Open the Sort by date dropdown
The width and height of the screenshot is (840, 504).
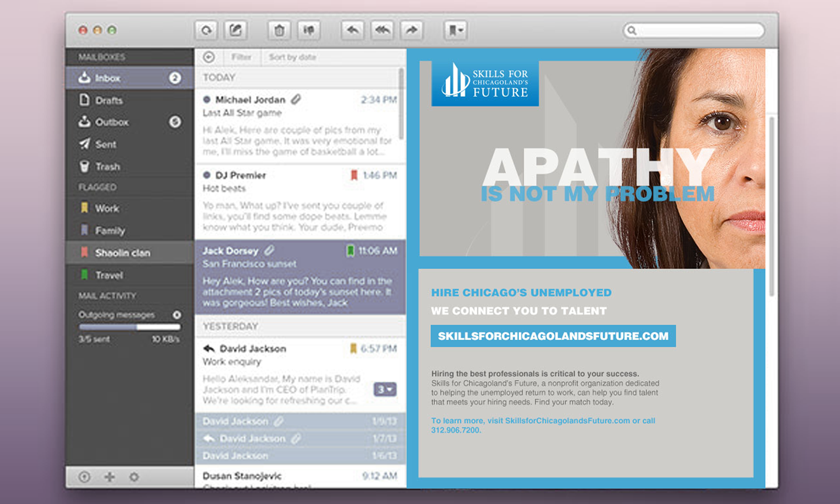tap(292, 57)
